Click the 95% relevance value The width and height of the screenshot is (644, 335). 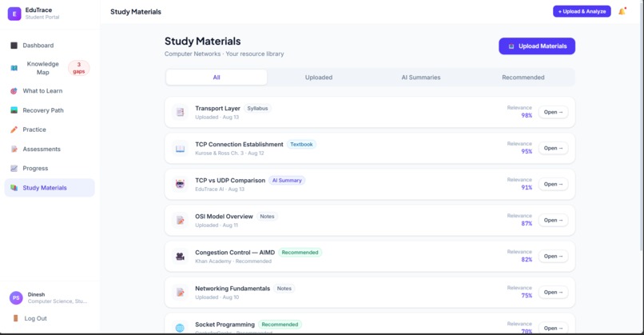click(527, 151)
